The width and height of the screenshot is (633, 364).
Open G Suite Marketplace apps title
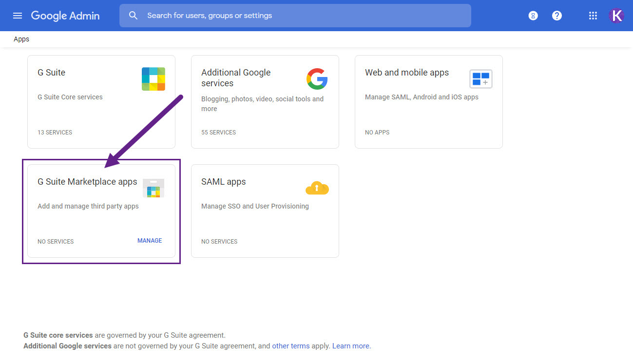click(x=87, y=182)
